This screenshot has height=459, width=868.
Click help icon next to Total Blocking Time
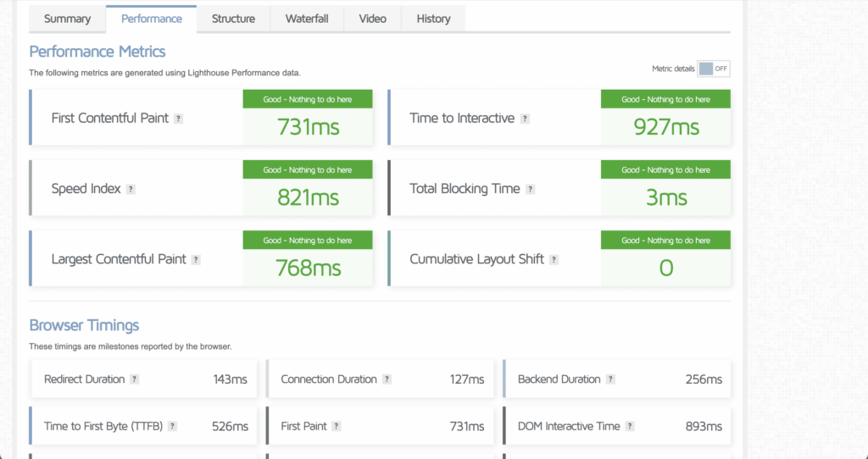531,190
